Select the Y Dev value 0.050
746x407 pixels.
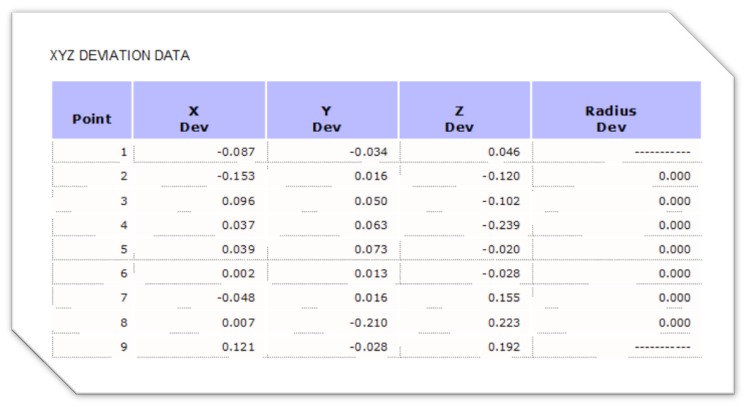(x=372, y=200)
